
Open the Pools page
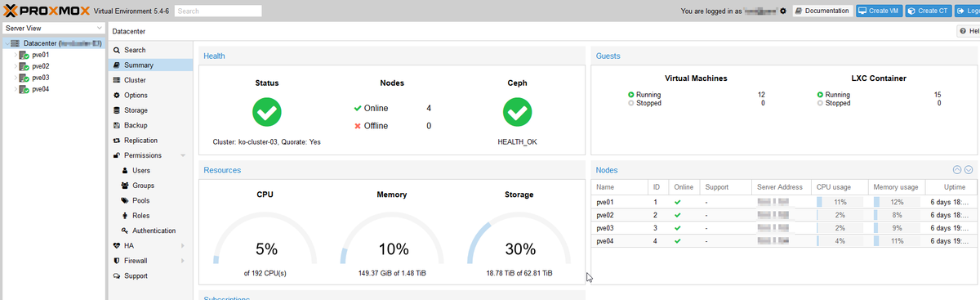pos(140,200)
